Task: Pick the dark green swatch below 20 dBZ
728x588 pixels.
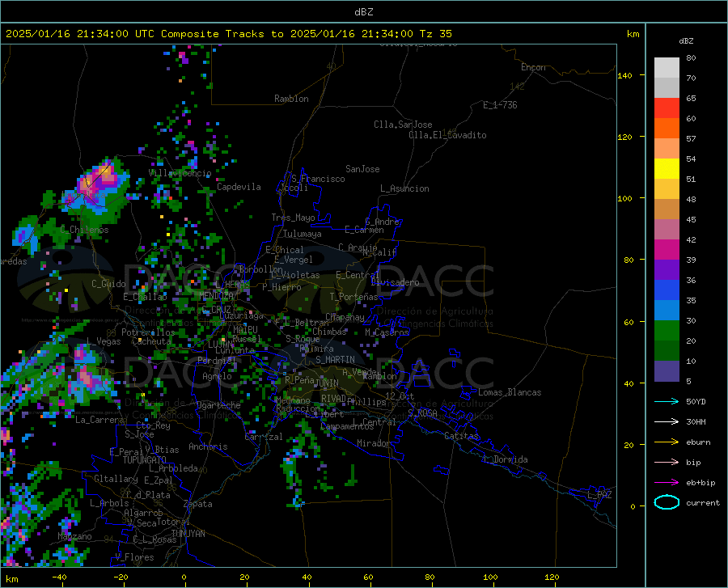Action: pyautogui.click(x=667, y=351)
